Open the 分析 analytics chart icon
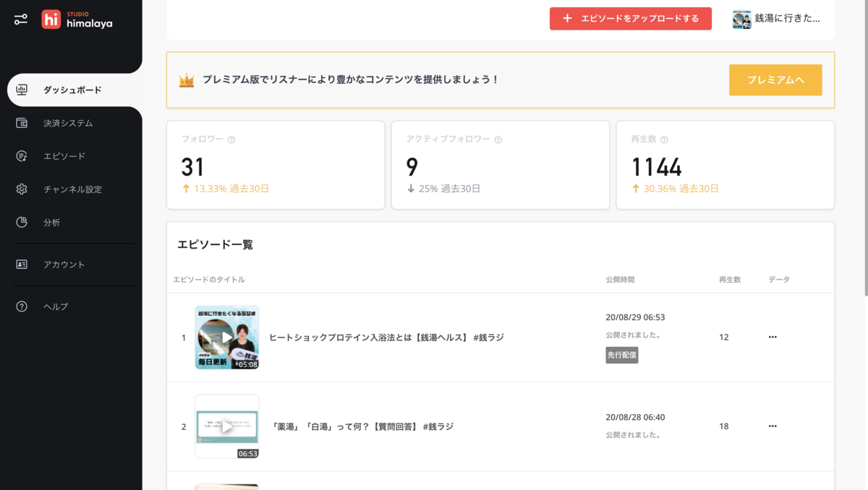Image resolution: width=868 pixels, height=490 pixels. coord(22,223)
